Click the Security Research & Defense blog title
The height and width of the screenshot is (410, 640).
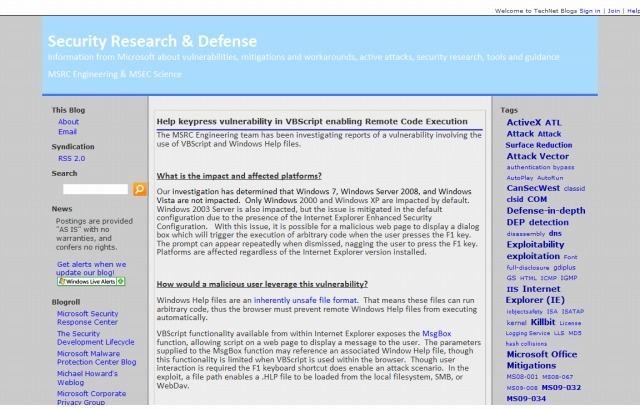(152, 41)
